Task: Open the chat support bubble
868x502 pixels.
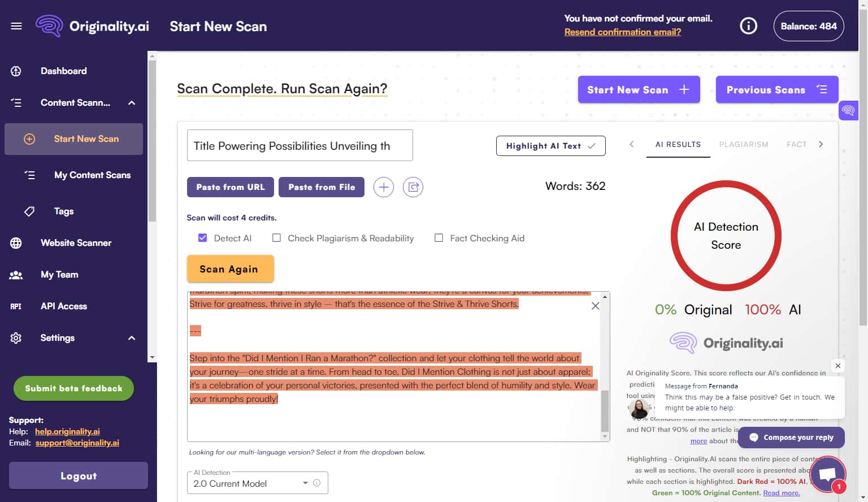Action: (x=828, y=474)
